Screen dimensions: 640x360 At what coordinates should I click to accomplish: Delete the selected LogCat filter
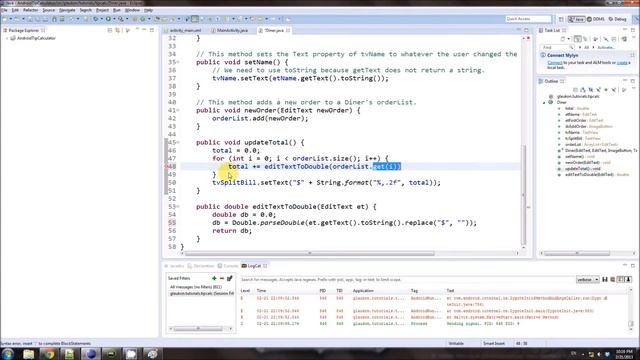tap(222, 278)
